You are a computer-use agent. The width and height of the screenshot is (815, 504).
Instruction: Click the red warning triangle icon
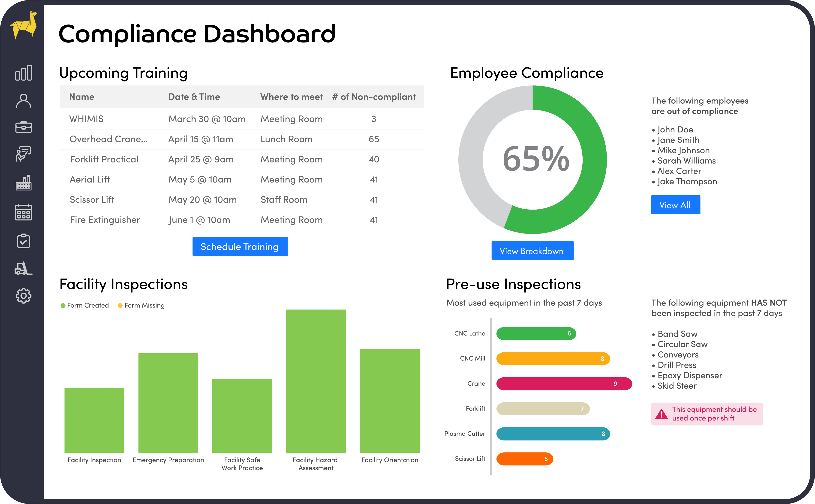point(661,414)
